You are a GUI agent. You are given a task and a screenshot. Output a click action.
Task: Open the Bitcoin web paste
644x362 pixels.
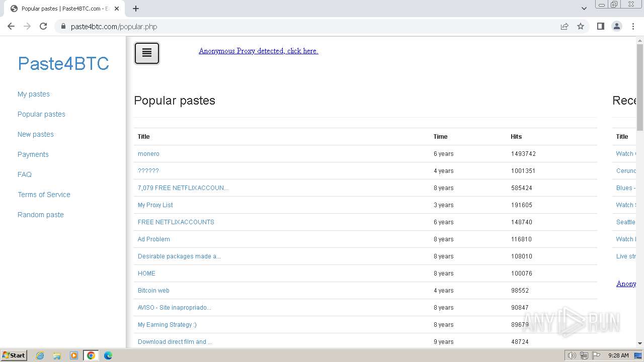click(153, 291)
